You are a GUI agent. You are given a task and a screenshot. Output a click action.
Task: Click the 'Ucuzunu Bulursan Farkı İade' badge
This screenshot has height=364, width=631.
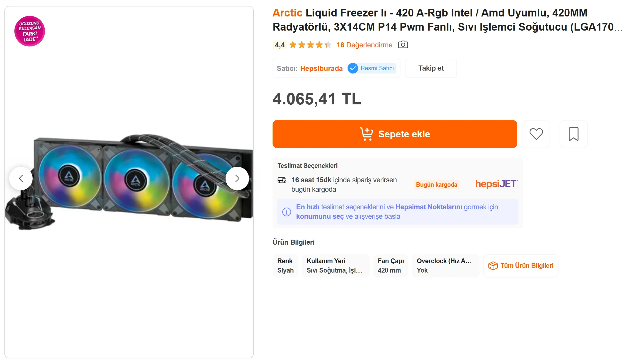coord(30,31)
